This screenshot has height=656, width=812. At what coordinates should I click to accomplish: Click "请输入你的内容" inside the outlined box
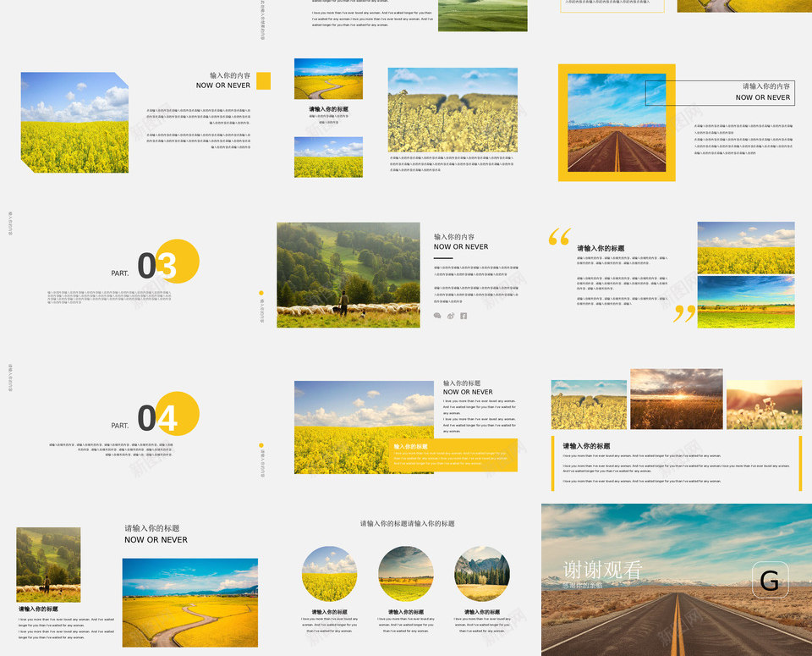point(766,86)
